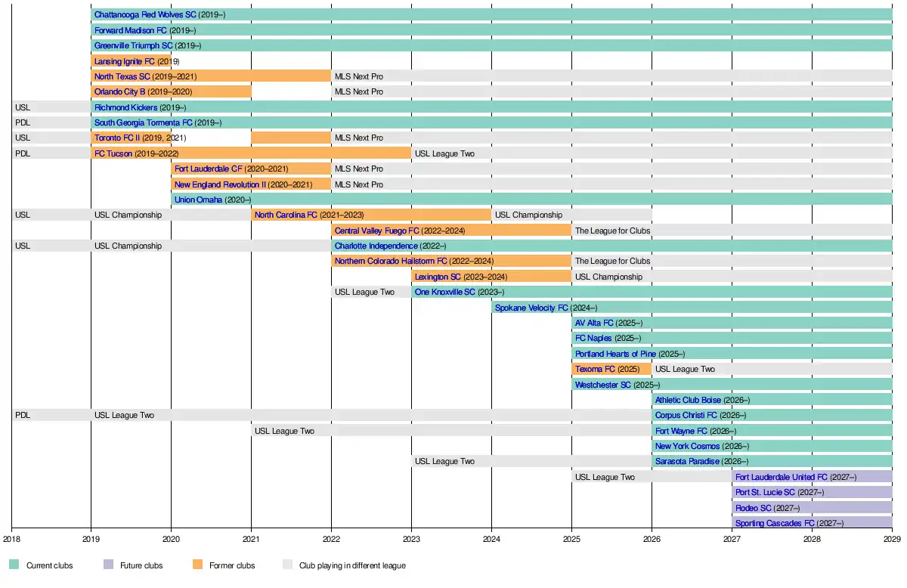This screenshot has width=907, height=588.
Task: Click the AV Alta FC link
Action: click(x=594, y=323)
